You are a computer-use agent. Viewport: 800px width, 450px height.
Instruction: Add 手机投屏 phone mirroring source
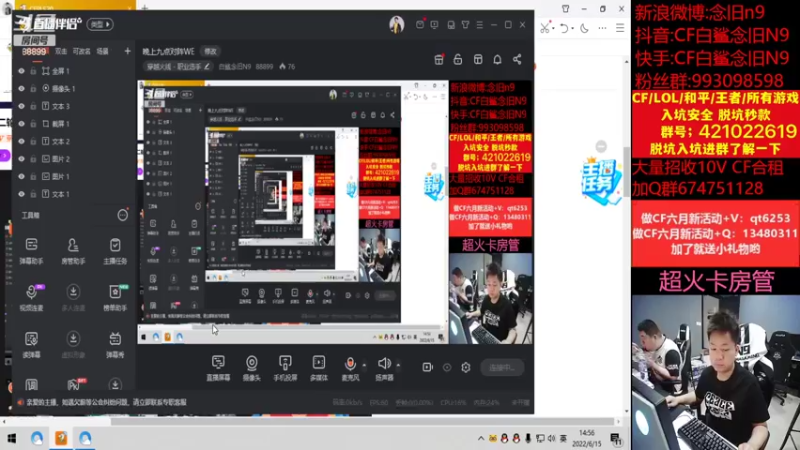[285, 368]
